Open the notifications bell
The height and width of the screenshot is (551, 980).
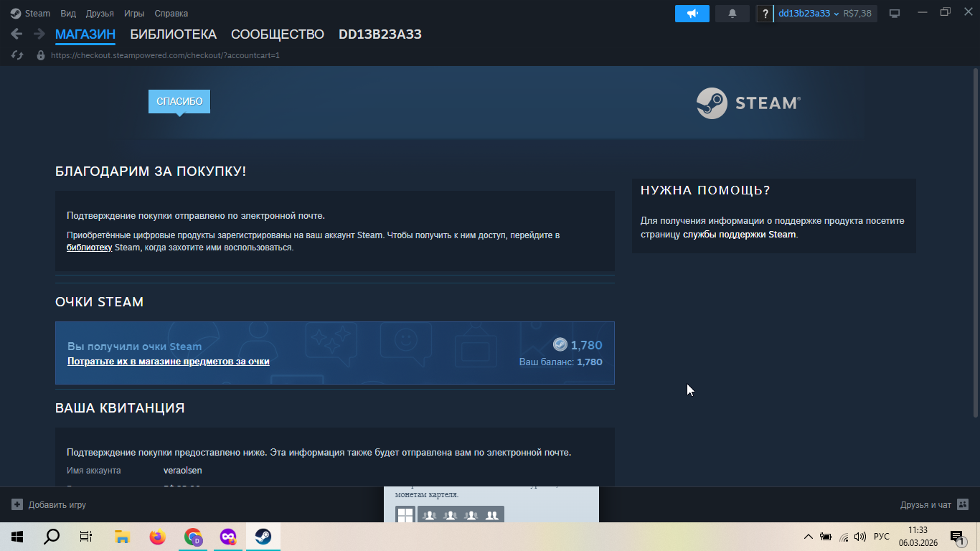732,14
